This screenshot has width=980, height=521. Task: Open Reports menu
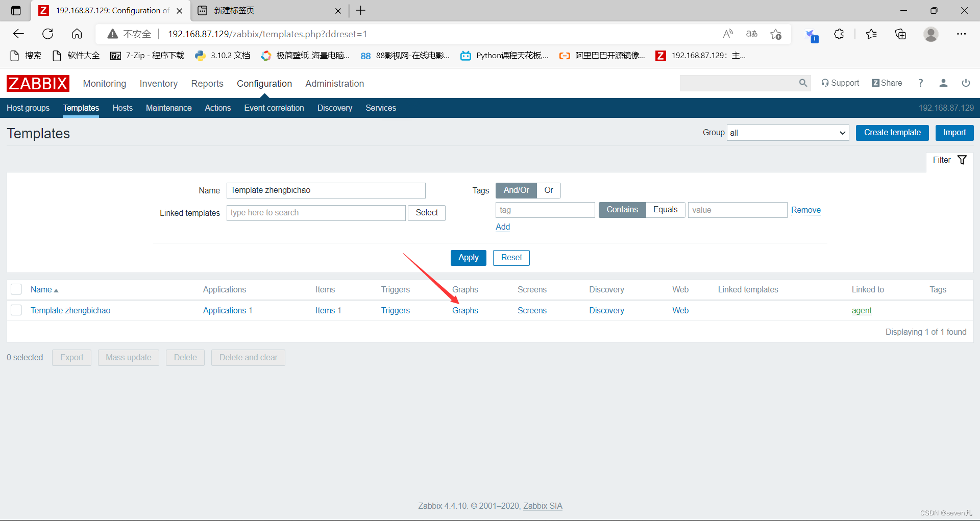coord(207,84)
